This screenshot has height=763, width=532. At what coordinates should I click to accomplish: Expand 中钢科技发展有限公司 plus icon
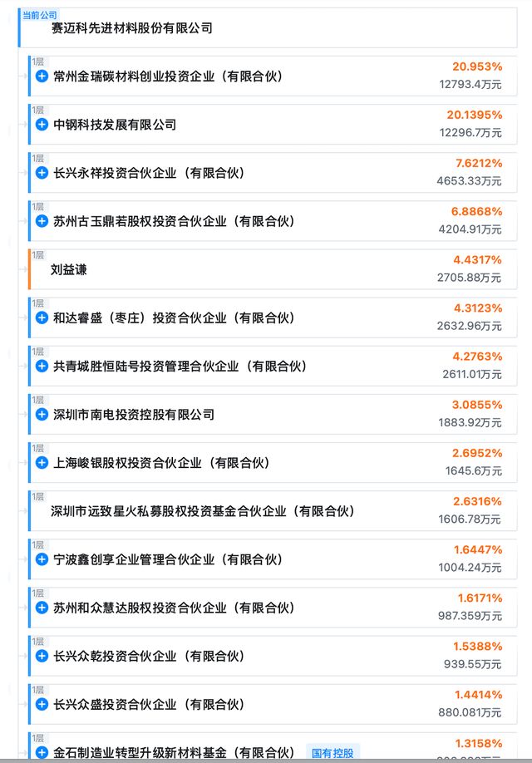pos(42,125)
